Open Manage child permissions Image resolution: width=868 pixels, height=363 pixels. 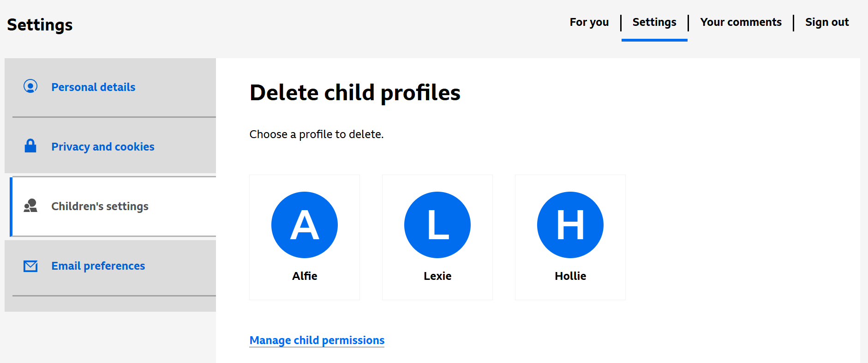tap(317, 340)
